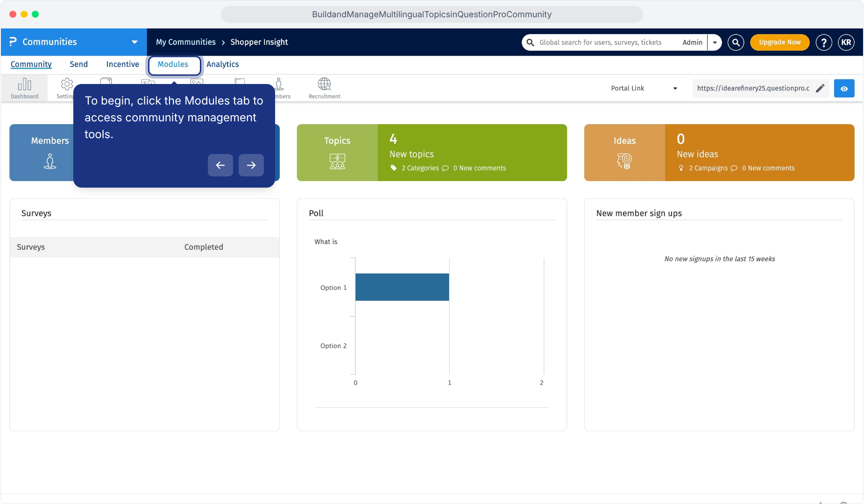Open the KR user avatar
The height and width of the screenshot is (504, 864).
click(846, 42)
